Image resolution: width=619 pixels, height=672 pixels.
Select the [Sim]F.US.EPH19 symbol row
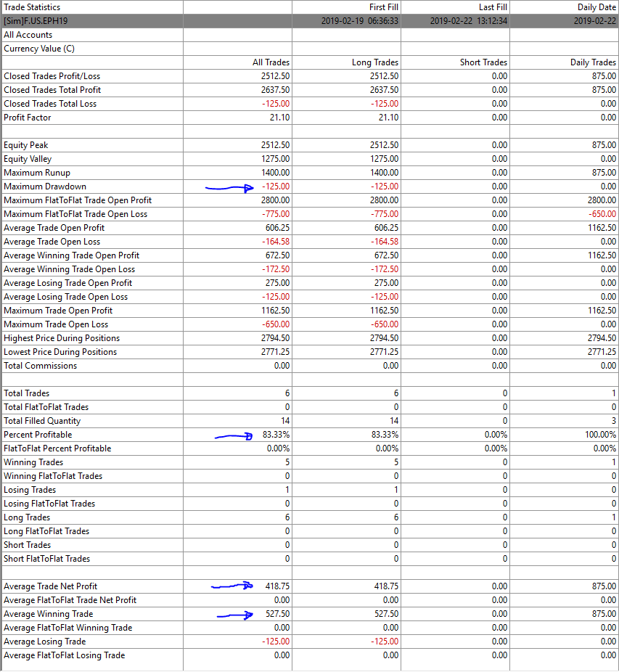310,21
